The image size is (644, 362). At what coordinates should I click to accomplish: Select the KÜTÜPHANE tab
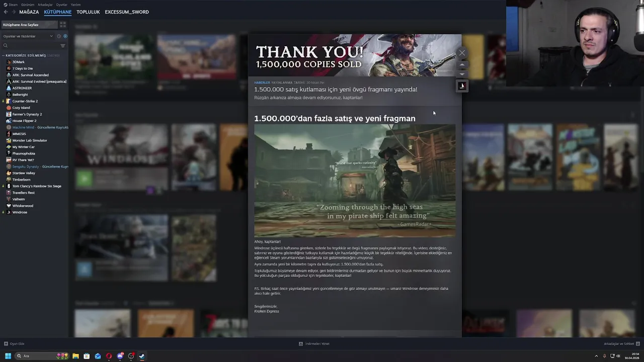pos(57,12)
